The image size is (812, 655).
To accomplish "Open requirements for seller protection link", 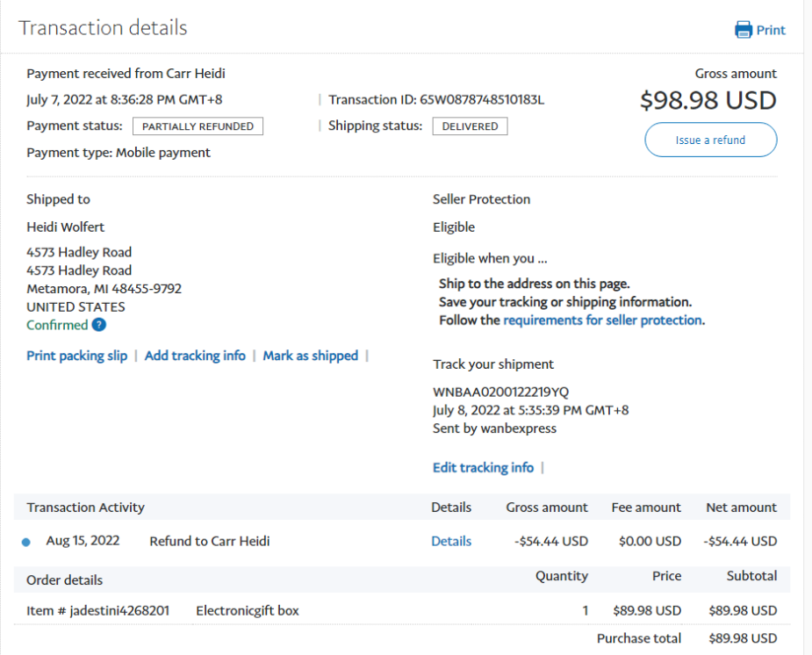I will (602, 320).
